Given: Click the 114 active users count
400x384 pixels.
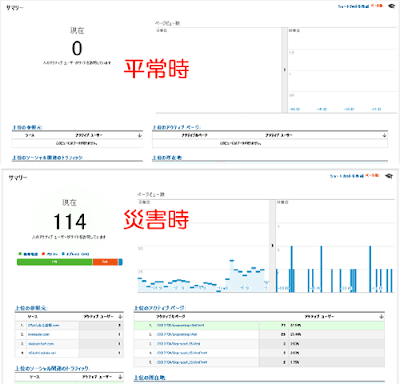Looking at the screenshot, I should pos(70,222).
